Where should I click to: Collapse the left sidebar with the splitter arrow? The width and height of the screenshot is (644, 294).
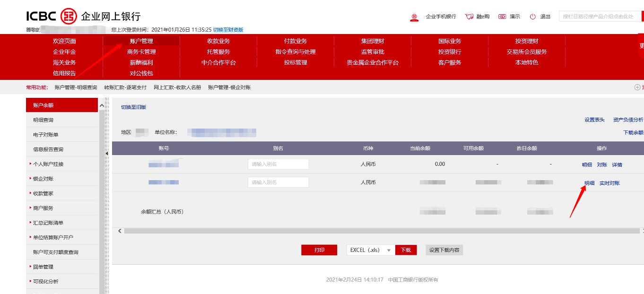(106, 153)
